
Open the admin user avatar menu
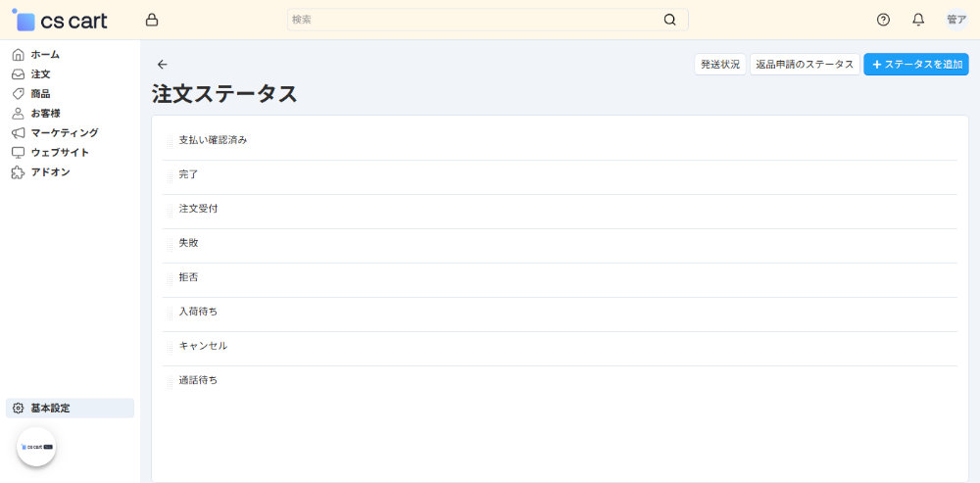click(x=955, y=20)
